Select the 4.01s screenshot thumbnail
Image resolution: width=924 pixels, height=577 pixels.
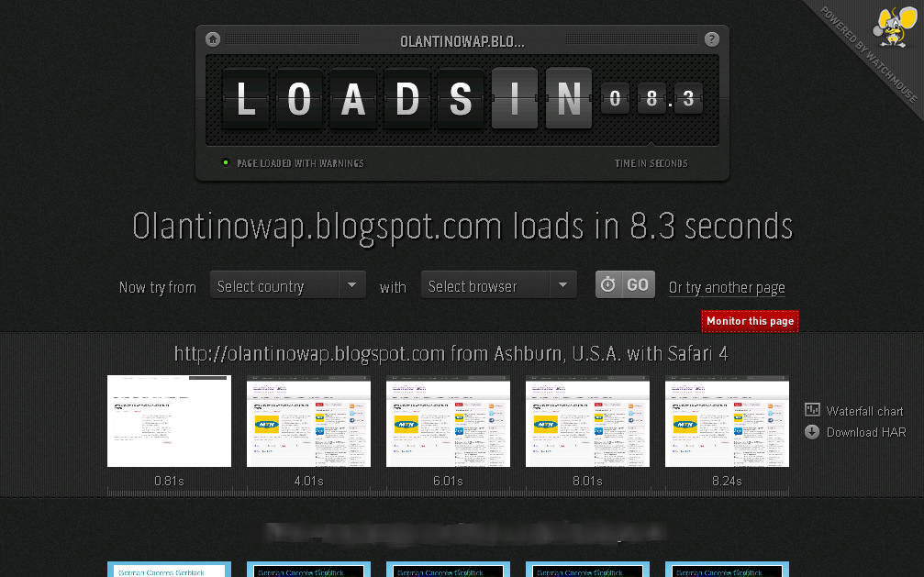309,421
